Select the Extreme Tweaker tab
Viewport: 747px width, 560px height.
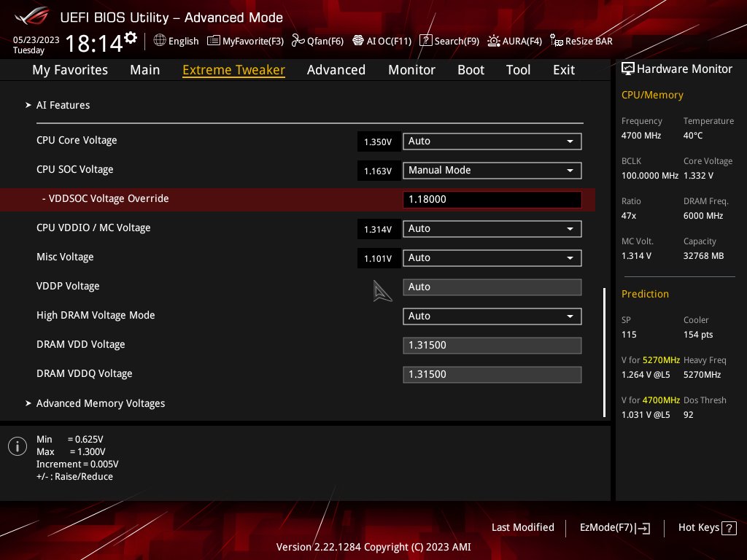pos(233,70)
